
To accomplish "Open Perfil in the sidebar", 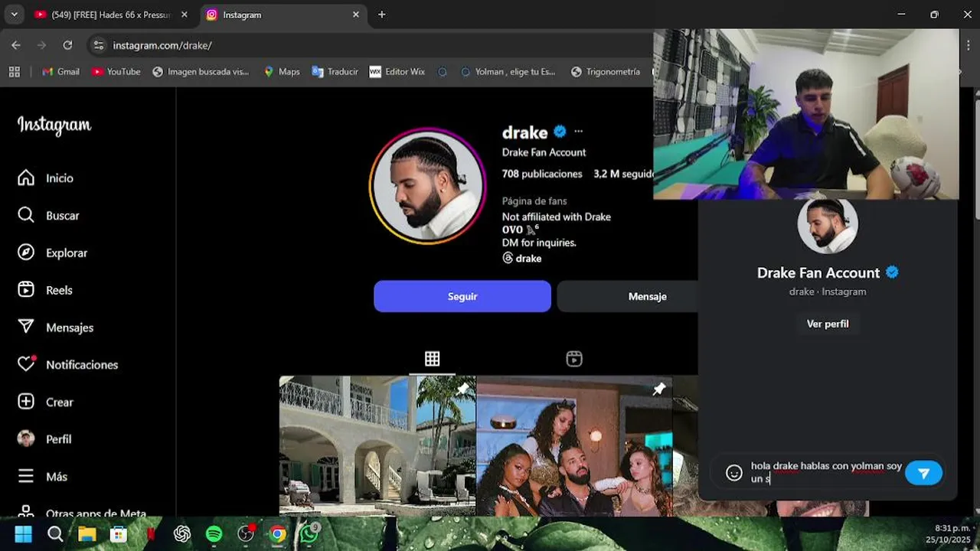I will 44,439.
